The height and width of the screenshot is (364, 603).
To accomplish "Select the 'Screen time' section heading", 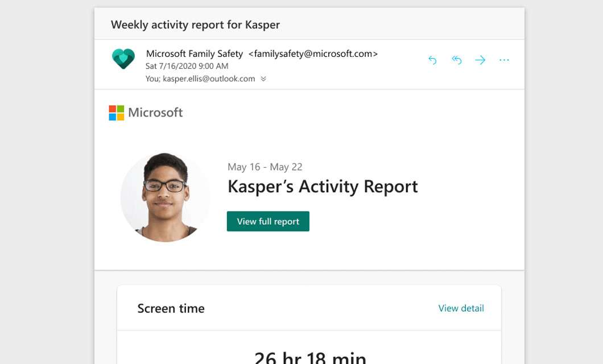I will point(171,308).
